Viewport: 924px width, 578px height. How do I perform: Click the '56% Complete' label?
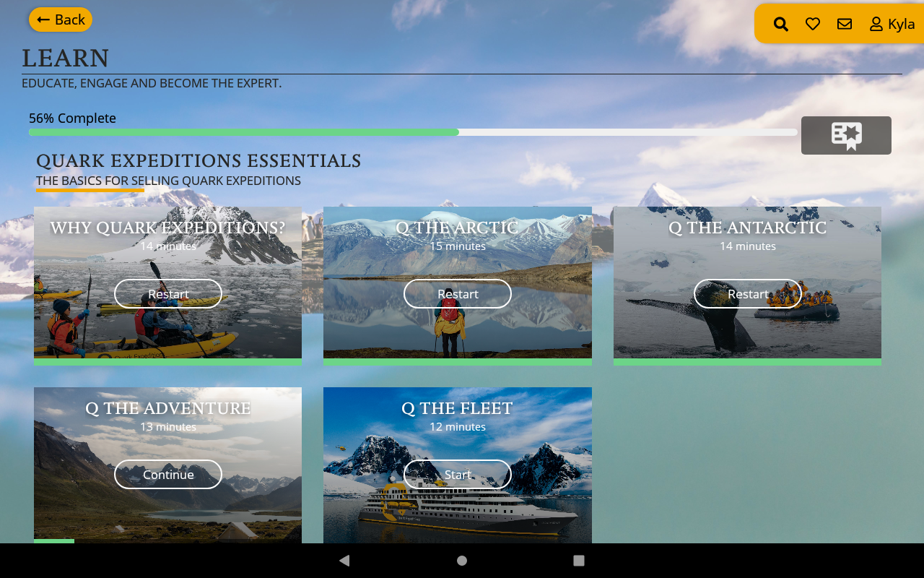coord(72,118)
